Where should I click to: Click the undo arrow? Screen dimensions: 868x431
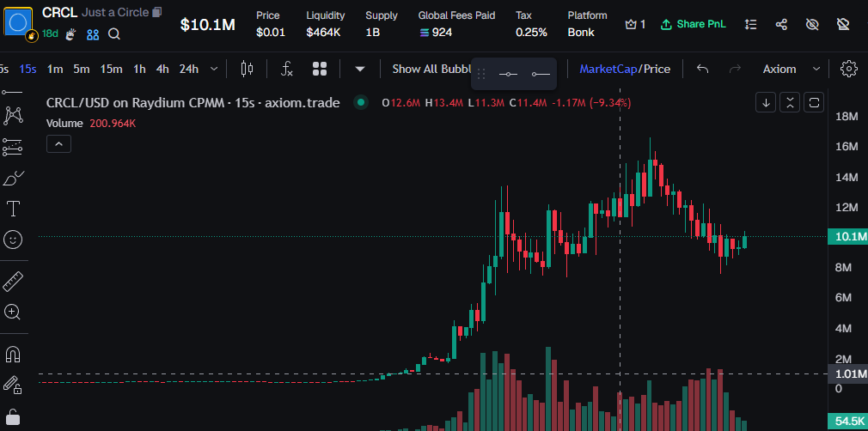[x=702, y=70]
